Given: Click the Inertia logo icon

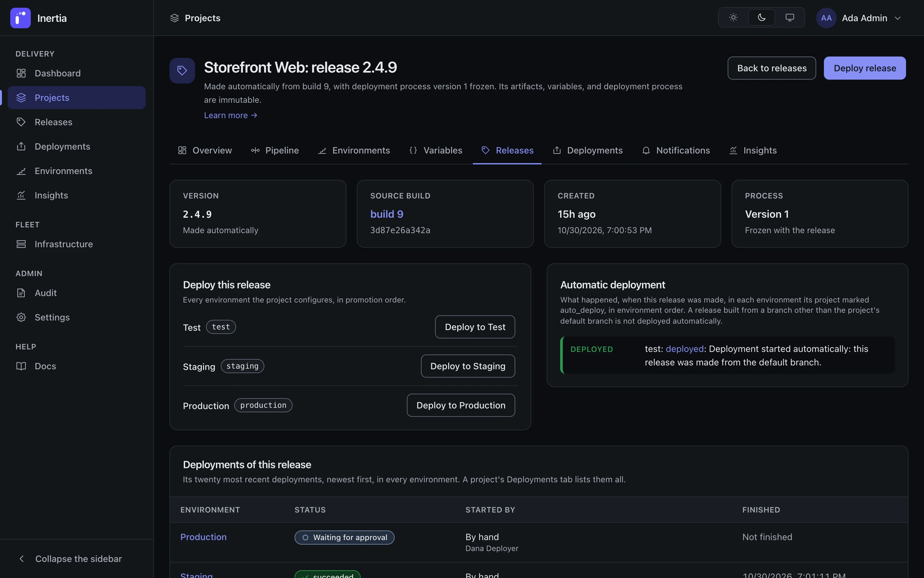Looking at the screenshot, I should (x=20, y=18).
